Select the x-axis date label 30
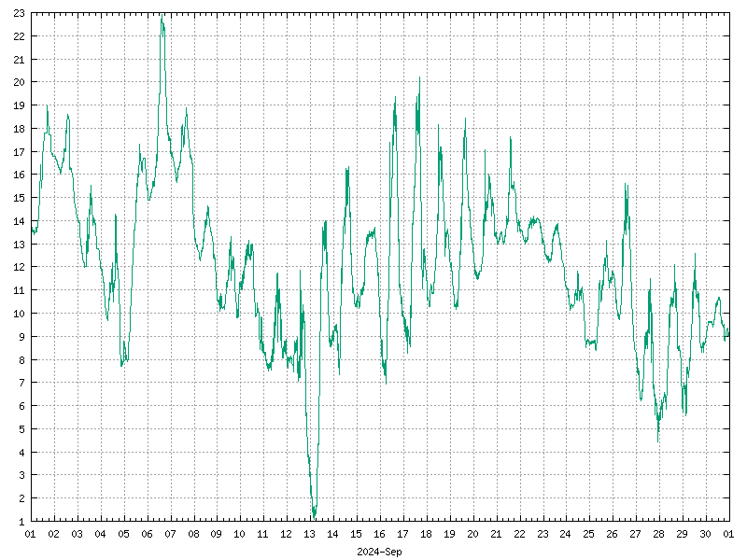 (x=705, y=534)
